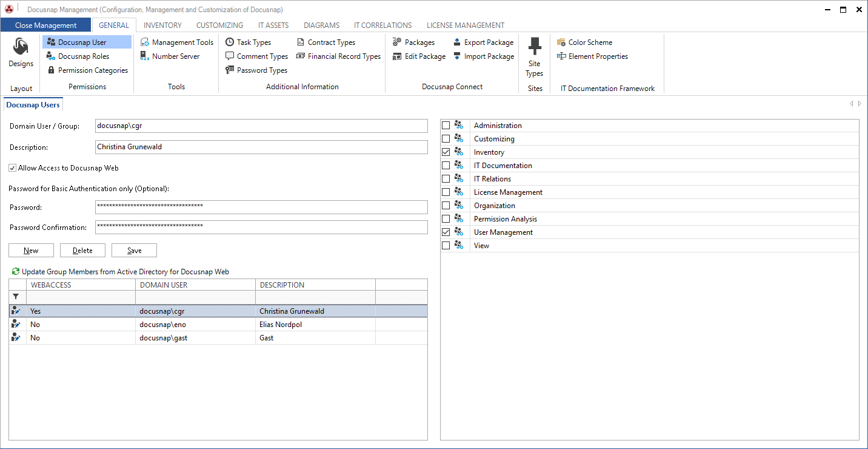868x449 pixels.
Task: Uncheck the User Management role
Action: [446, 232]
